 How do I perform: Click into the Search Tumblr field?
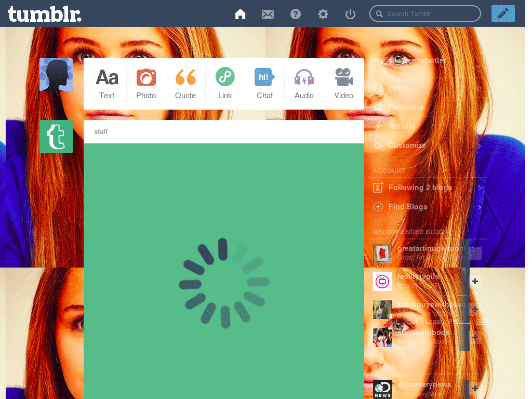[x=425, y=14]
